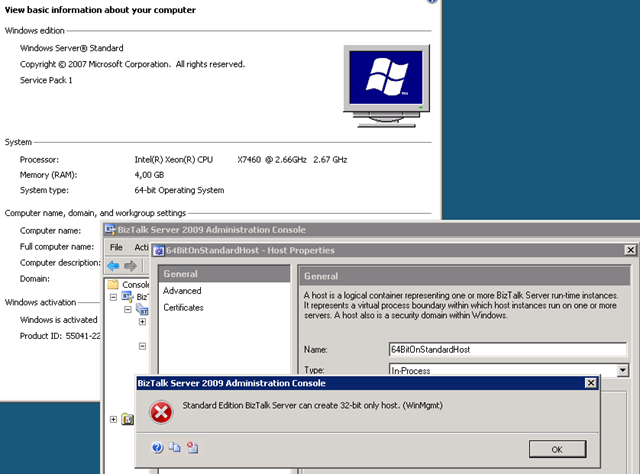Click the Name field containing 64BitOnStandardHost

[507, 350]
